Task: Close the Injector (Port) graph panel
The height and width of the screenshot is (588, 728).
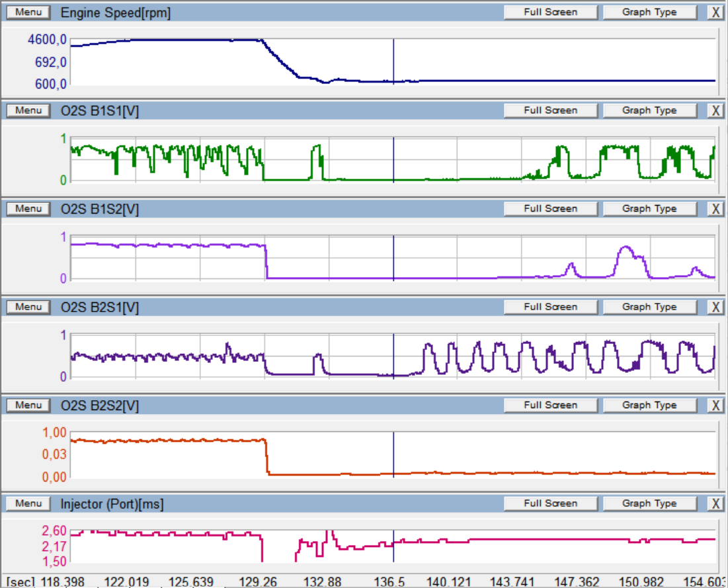Action: tap(715, 503)
